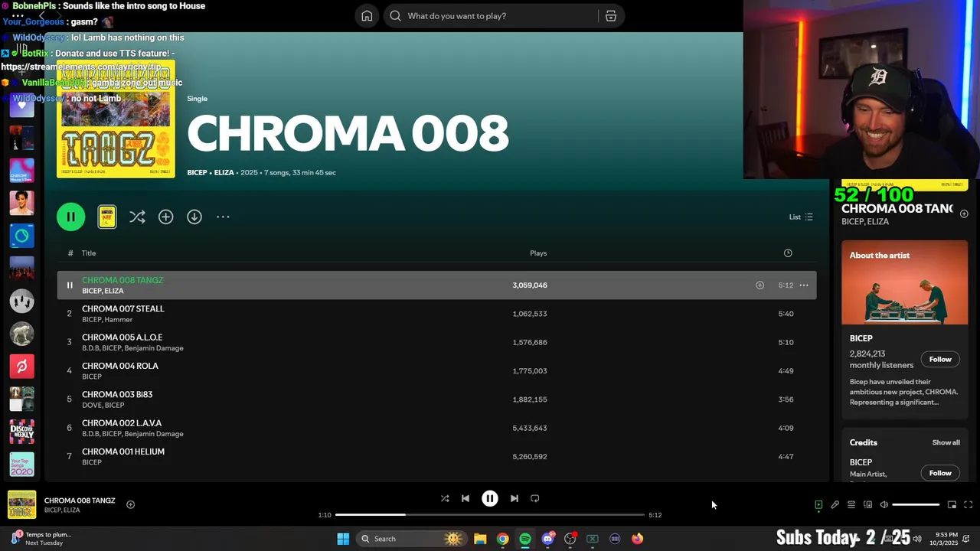Screen dimensions: 980x551
Task: Open File Explorer from taskbar
Action: pos(480,539)
